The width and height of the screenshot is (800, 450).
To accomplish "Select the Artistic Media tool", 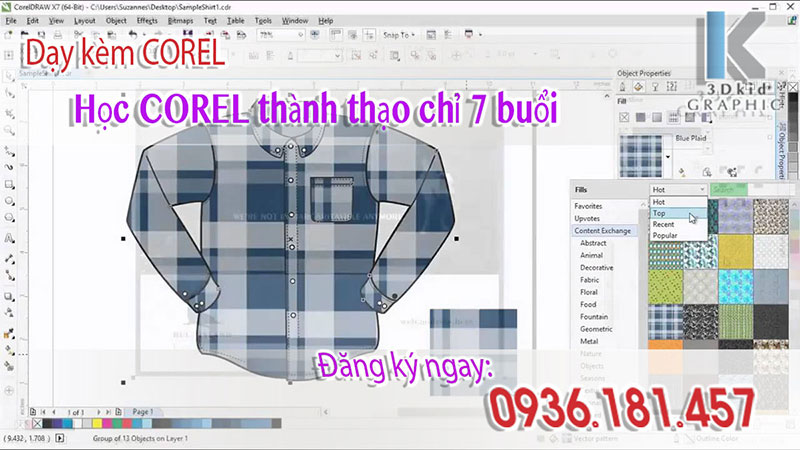I will (9, 167).
